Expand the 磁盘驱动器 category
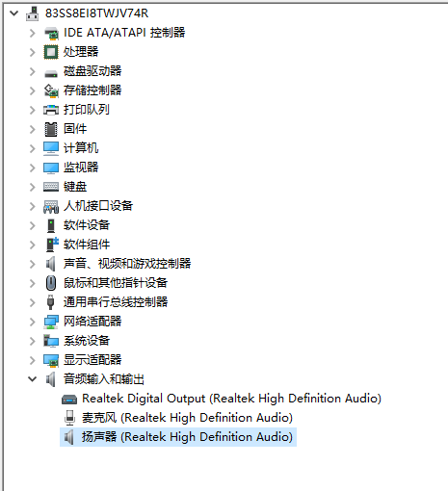The image size is (448, 491). click(x=32, y=71)
